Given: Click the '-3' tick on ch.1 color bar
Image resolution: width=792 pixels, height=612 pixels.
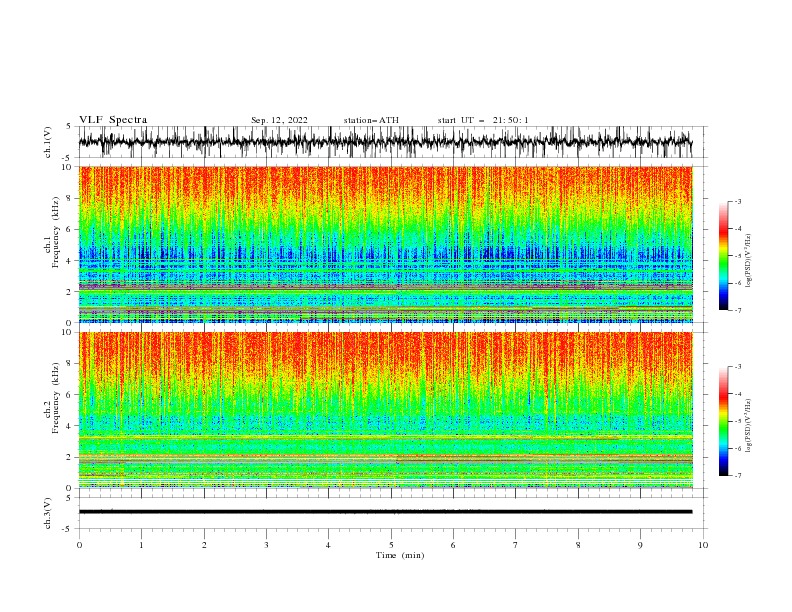Looking at the screenshot, I should coord(737,201).
